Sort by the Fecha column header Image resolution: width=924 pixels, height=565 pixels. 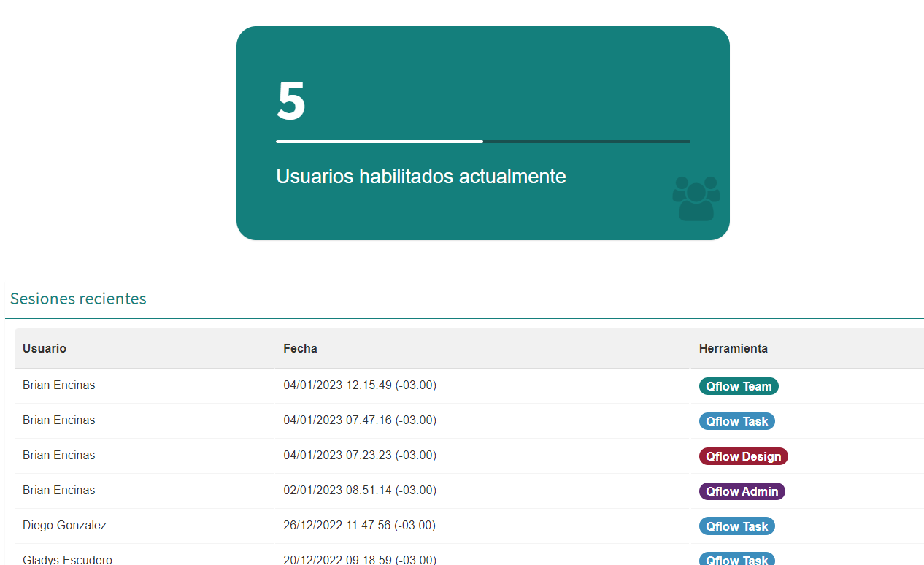click(x=300, y=348)
